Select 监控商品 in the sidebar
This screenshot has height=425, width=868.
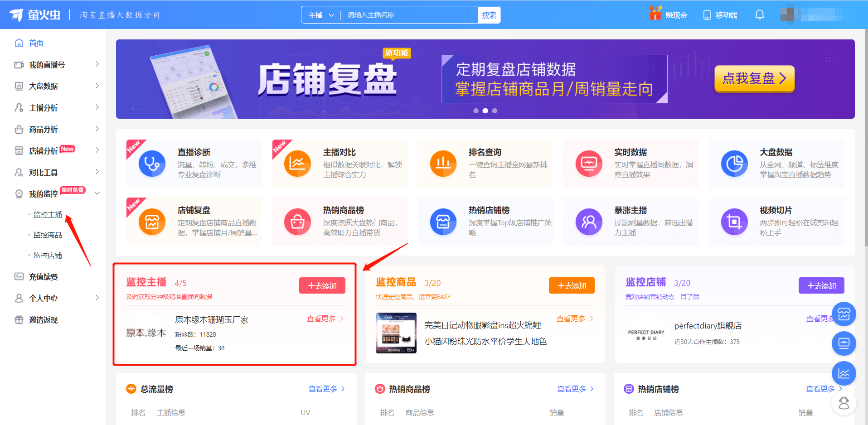pyautogui.click(x=48, y=235)
